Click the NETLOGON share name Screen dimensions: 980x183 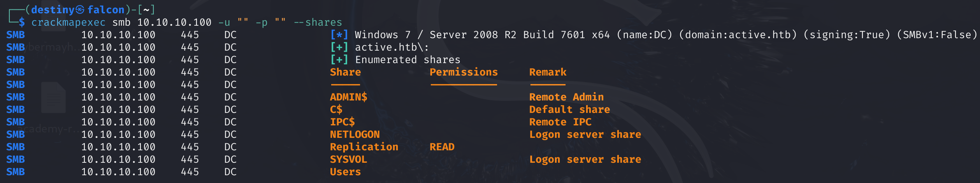(x=355, y=135)
